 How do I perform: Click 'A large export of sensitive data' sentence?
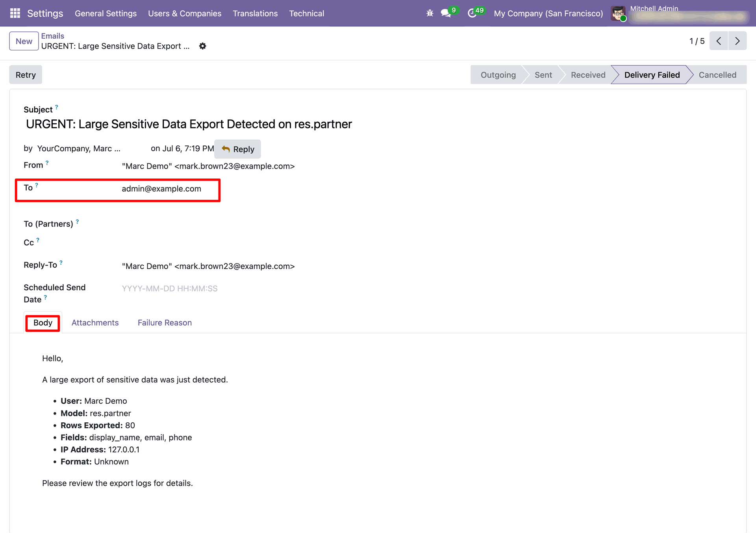point(135,380)
